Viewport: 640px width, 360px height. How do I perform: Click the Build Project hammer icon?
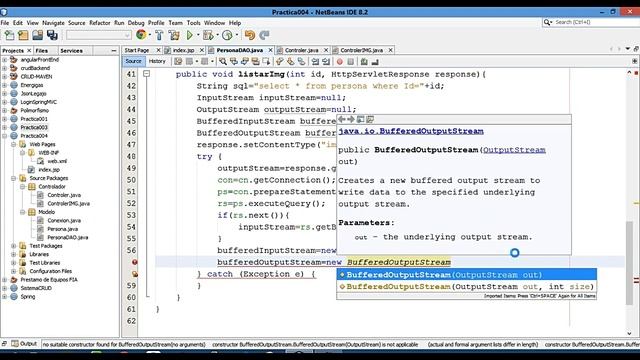coord(159,36)
